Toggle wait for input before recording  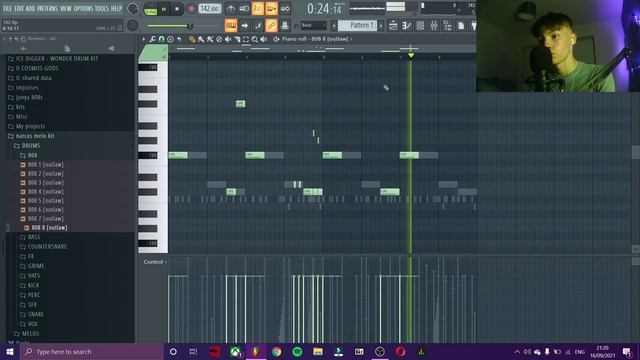(x=244, y=9)
